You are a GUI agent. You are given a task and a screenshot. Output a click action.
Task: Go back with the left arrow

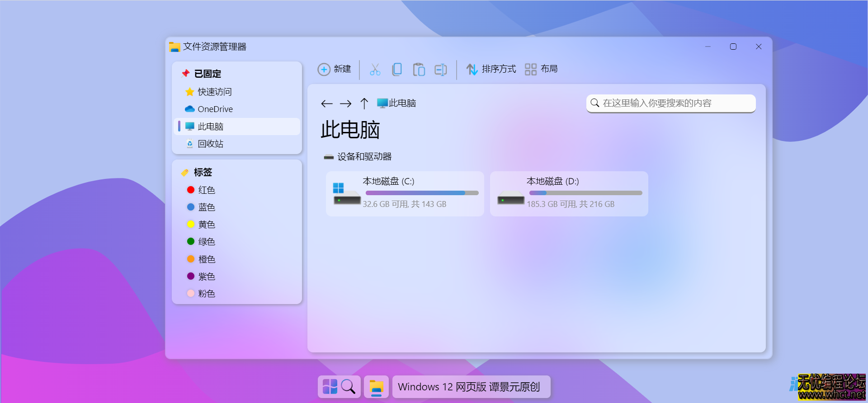click(x=327, y=104)
